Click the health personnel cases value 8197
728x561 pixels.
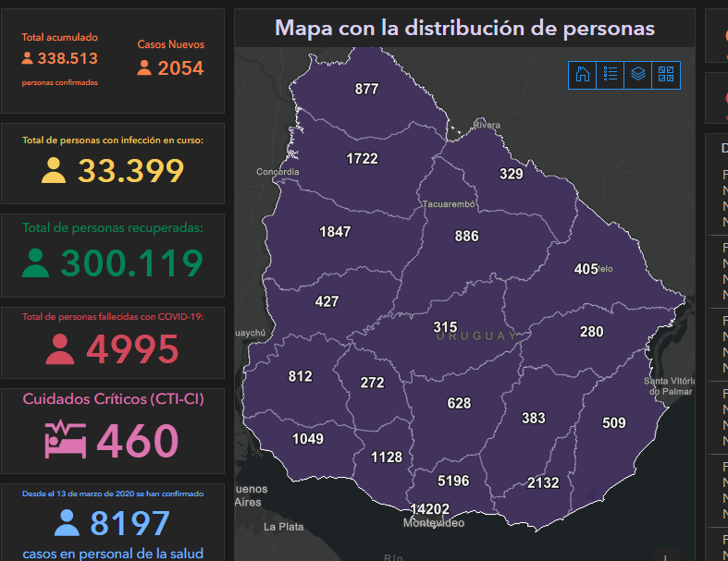[130, 523]
